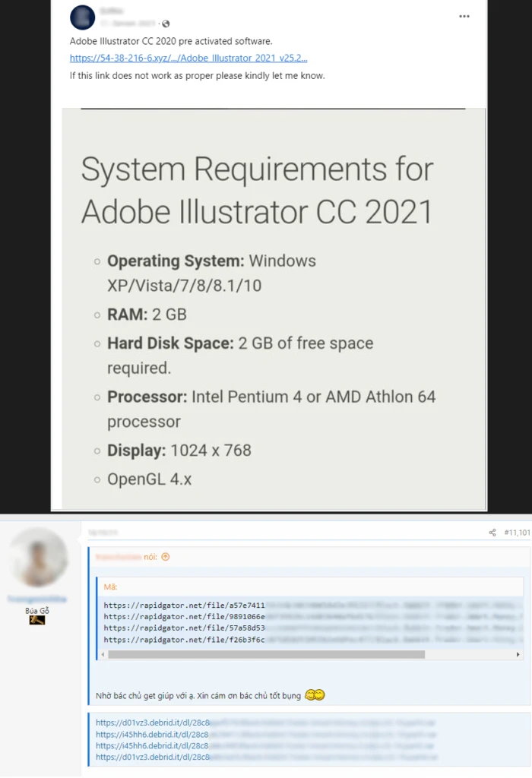Click the "OpenGL 4.x" requirement line
The width and height of the screenshot is (532, 778).
[150, 479]
